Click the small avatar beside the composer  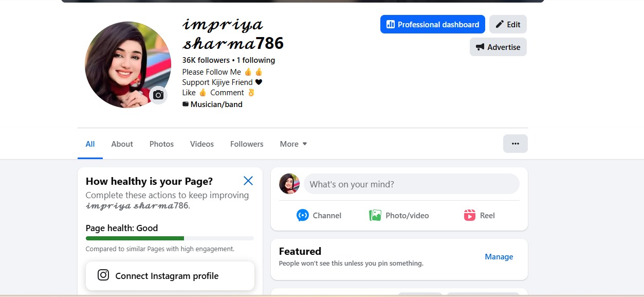(x=289, y=184)
